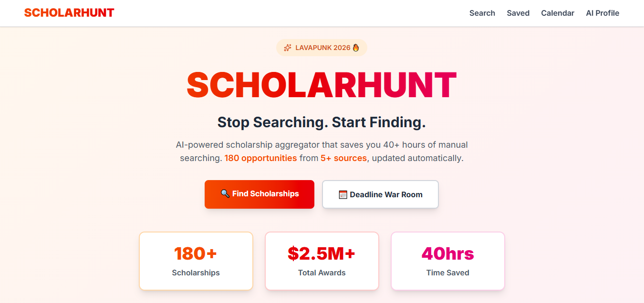Click the $2.5M+ amount figure
The width and height of the screenshot is (644, 303).
(x=322, y=254)
